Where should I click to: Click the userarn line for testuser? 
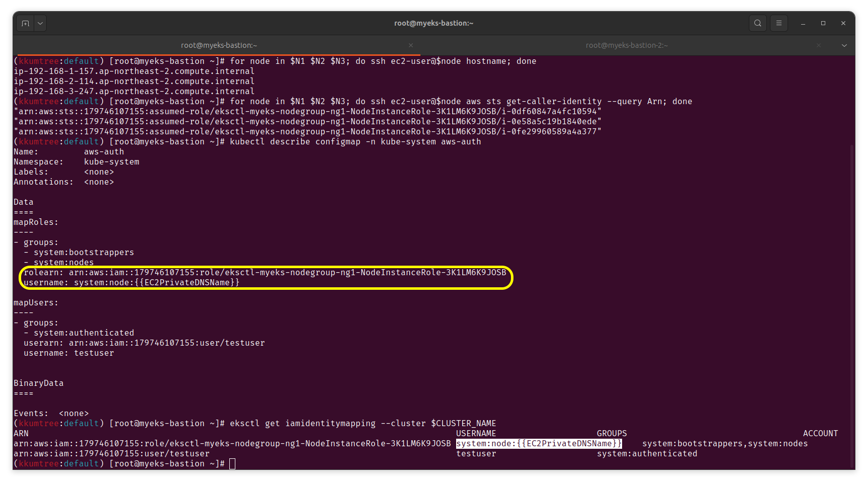pyautogui.click(x=144, y=343)
